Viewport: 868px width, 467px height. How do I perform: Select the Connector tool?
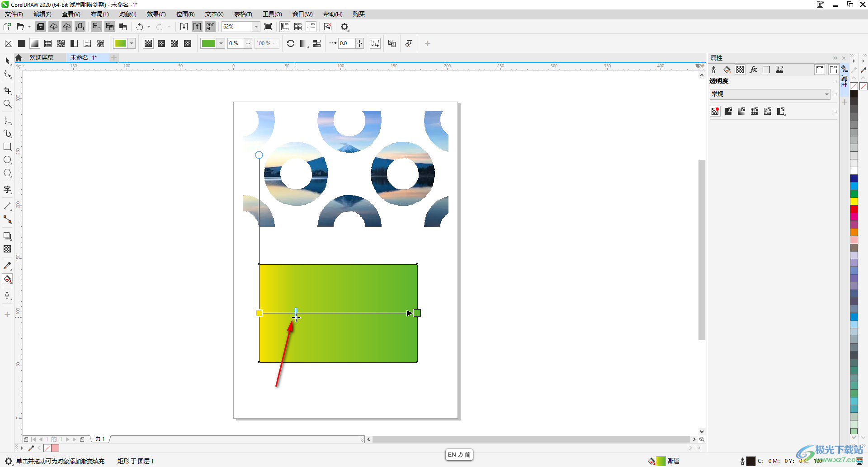point(7,219)
